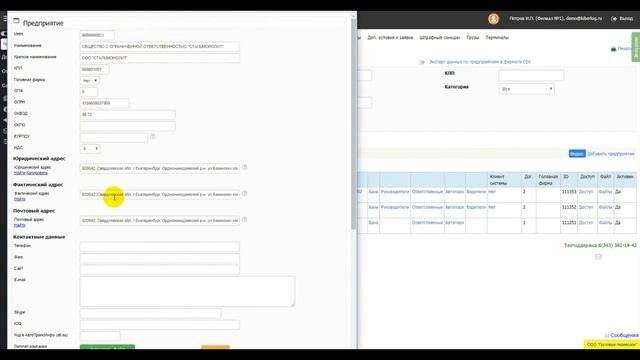Click the green side tab on right edge
The width and height of the screenshot is (640, 360).
coord(636,47)
